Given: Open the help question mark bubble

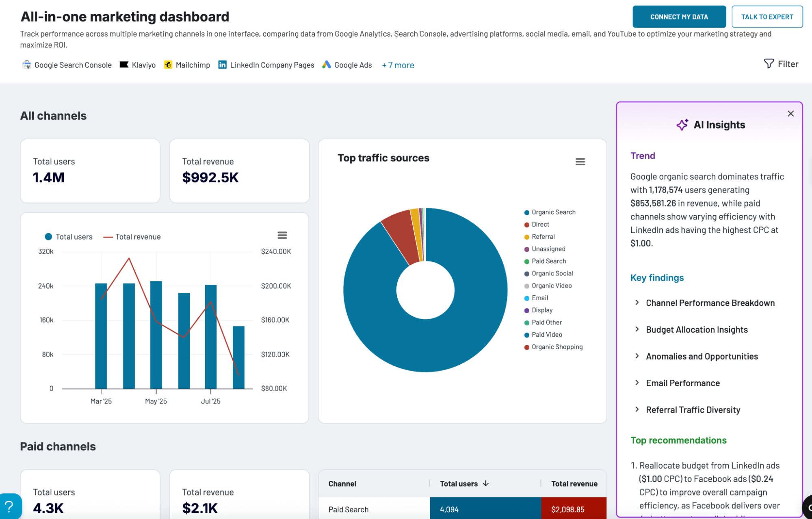Looking at the screenshot, I should [x=9, y=506].
